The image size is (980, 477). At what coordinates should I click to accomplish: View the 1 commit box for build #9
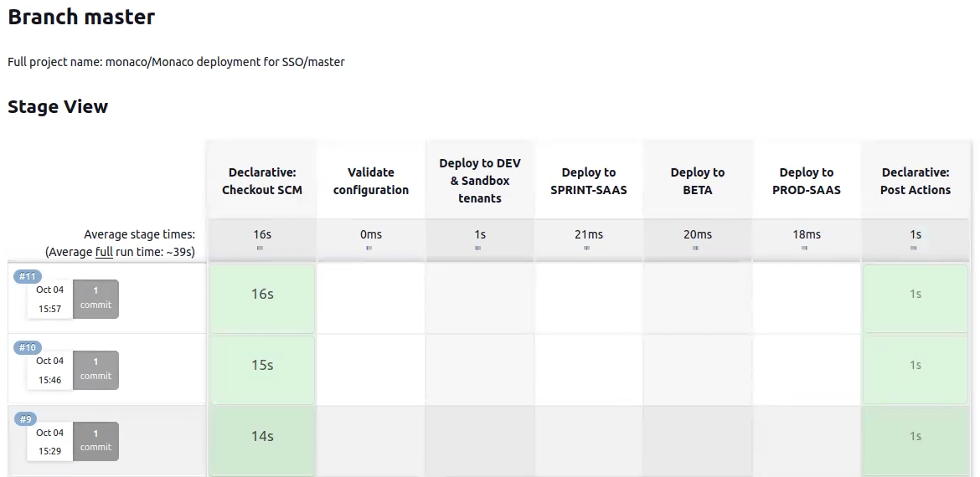(95, 441)
